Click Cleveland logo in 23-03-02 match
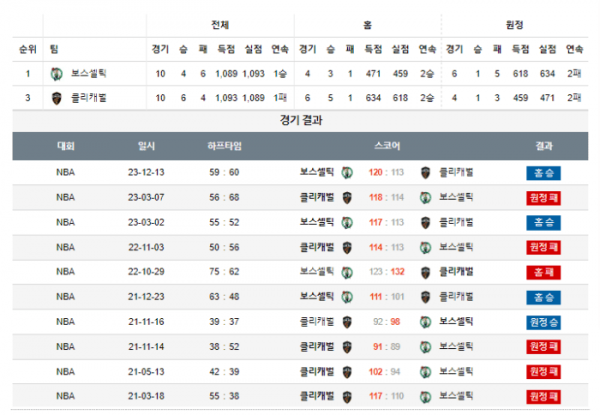This screenshot has height=415, width=600. pyautogui.click(x=425, y=223)
